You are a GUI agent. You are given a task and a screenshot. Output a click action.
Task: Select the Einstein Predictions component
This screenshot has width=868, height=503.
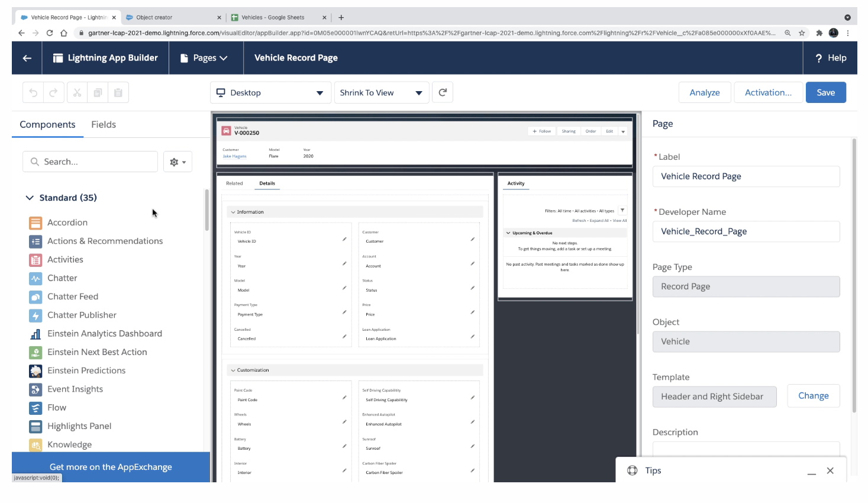[86, 370]
